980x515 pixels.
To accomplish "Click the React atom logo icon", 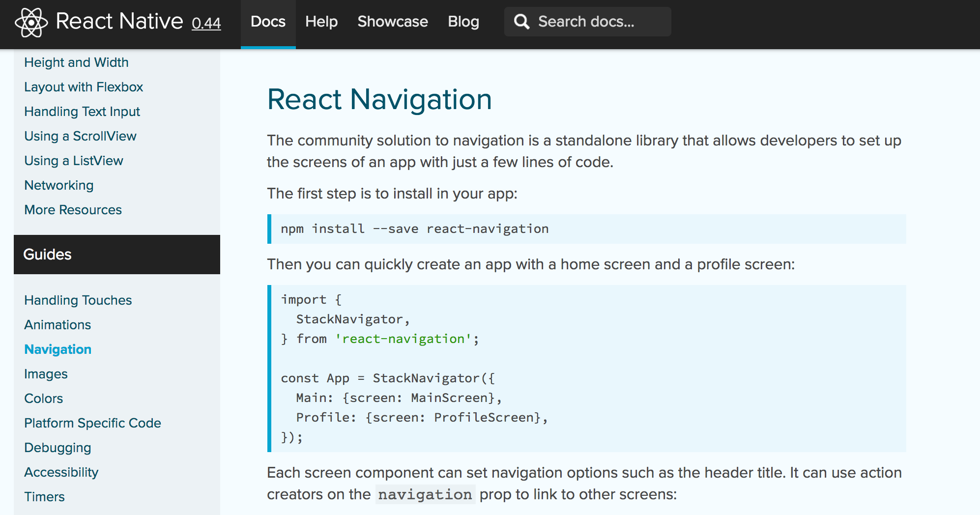I will point(31,22).
